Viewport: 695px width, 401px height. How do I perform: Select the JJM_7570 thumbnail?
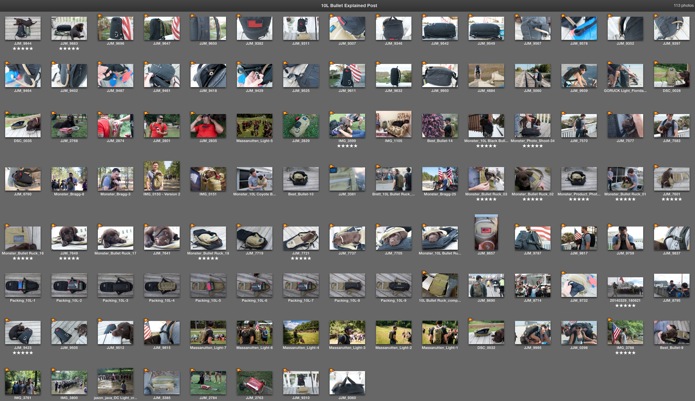pyautogui.click(x=579, y=125)
